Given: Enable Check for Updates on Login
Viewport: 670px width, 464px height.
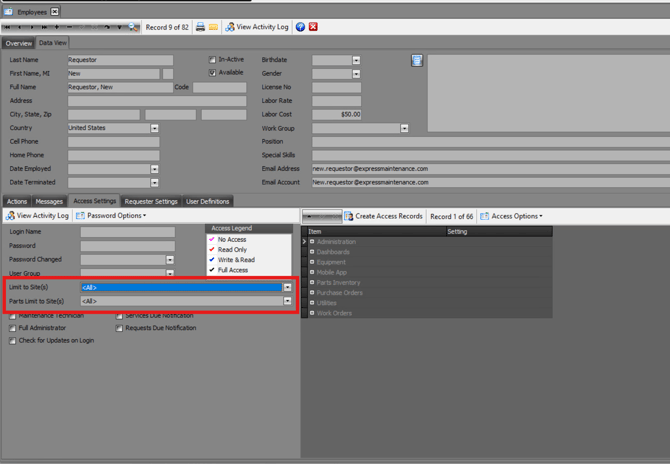Looking at the screenshot, I should tap(13, 341).
